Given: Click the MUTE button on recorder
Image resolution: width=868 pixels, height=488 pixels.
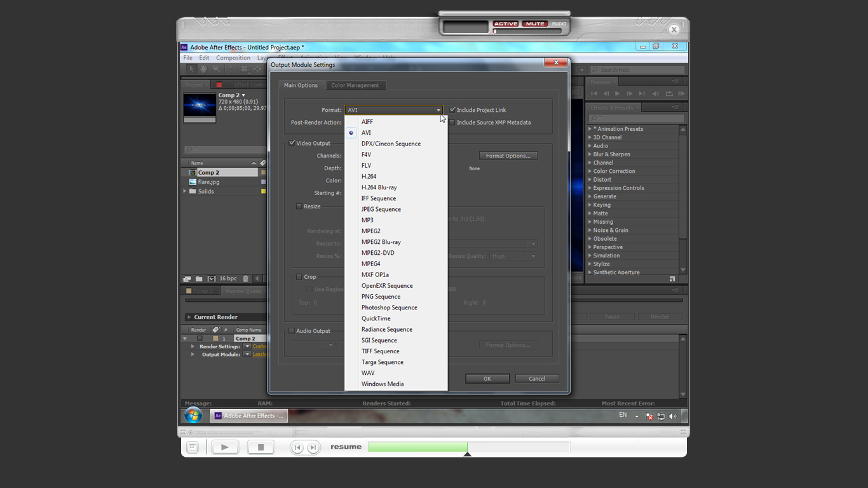Looking at the screenshot, I should point(535,24).
